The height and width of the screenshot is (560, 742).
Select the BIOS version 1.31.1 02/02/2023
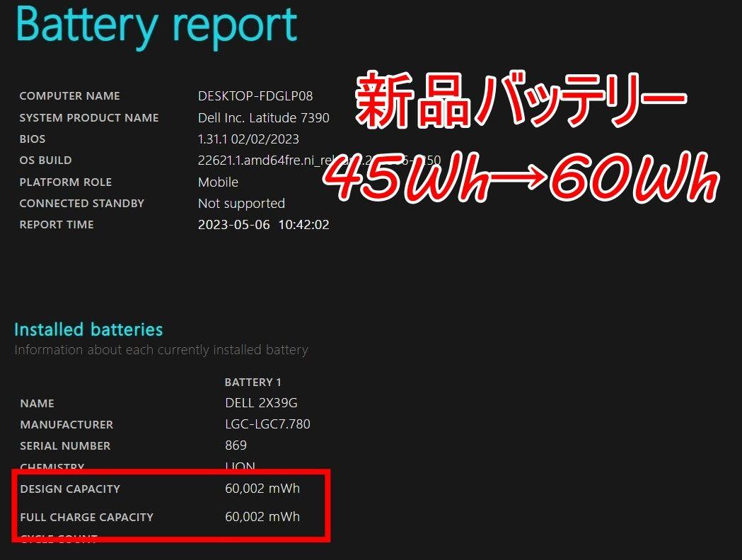[x=248, y=139]
